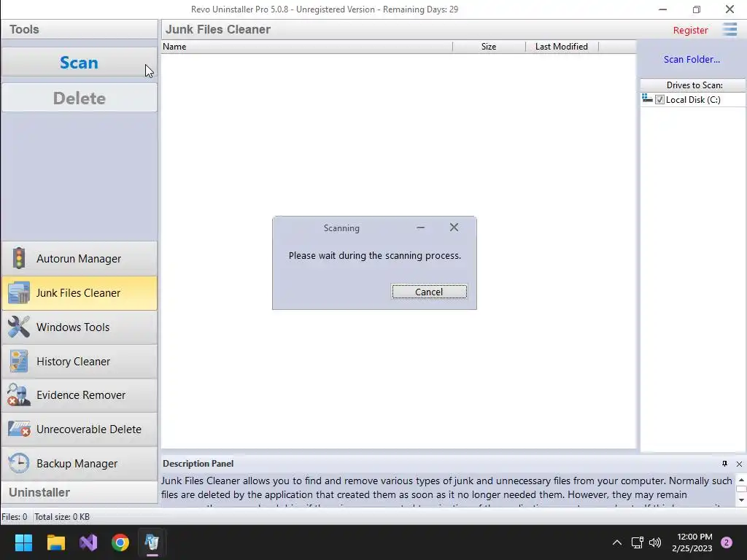Open Windows Start menu
747x560 pixels.
click(23, 542)
